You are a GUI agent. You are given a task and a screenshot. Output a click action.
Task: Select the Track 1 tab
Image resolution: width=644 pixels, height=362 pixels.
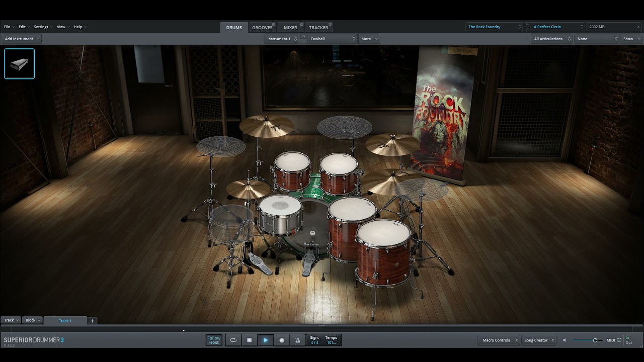click(x=65, y=321)
